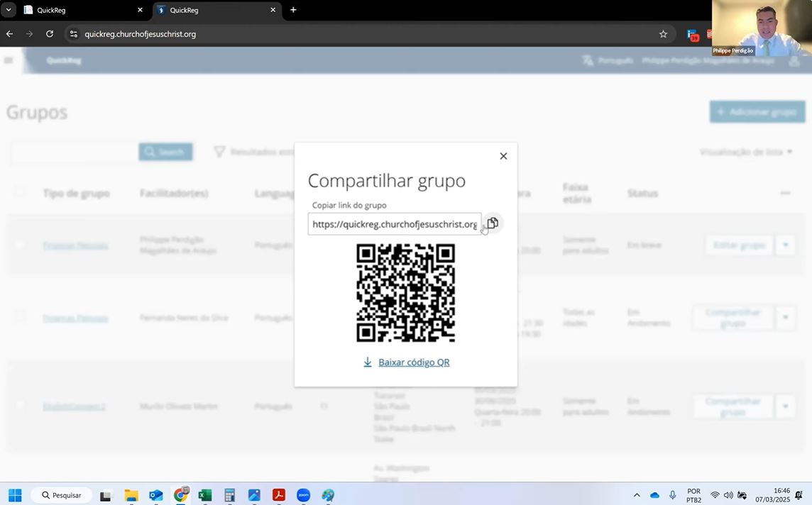Expand dropdown arrow in Murilo Oliveira row
The width and height of the screenshot is (812, 505).
click(786, 406)
